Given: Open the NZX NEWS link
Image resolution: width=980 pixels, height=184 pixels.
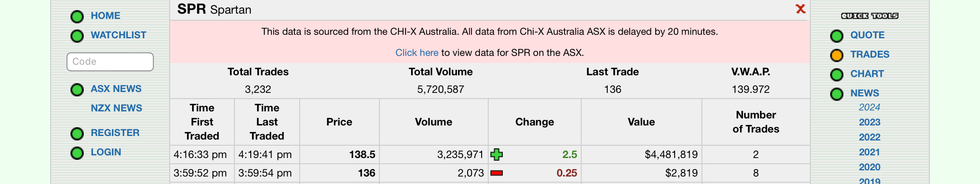Looking at the screenshot, I should click(116, 108).
